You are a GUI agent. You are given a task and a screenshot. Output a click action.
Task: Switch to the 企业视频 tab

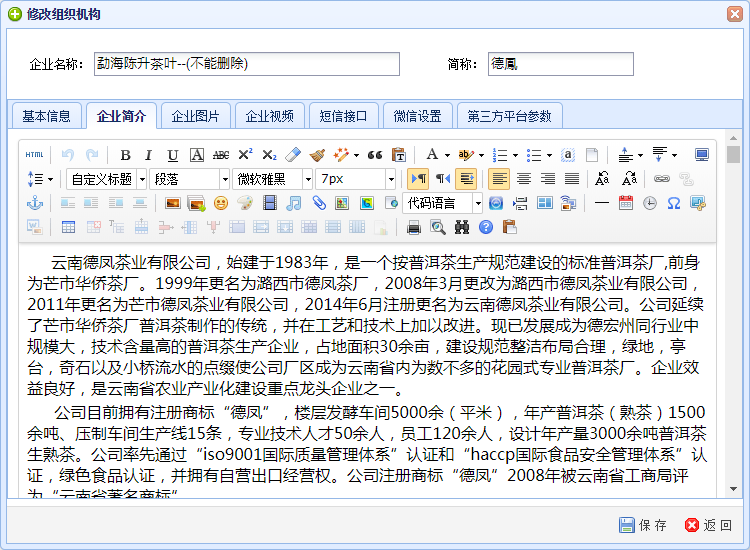(270, 116)
